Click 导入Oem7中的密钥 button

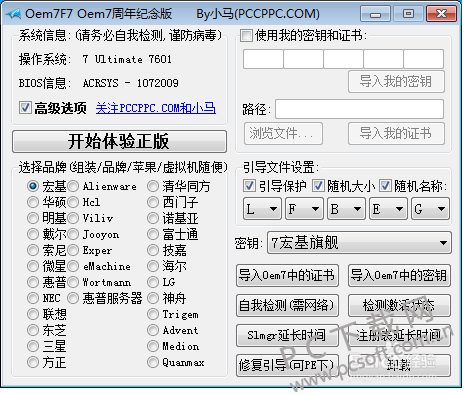point(399,275)
